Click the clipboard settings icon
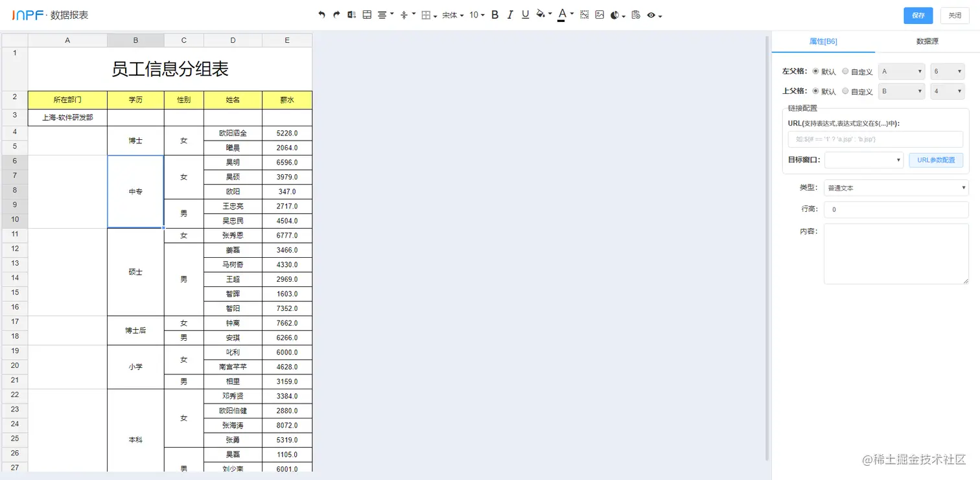 635,15
